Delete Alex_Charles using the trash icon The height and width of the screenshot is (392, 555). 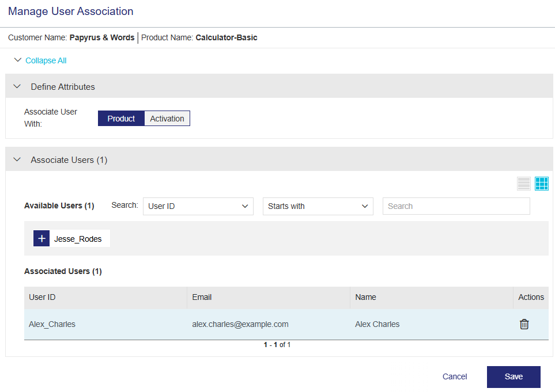pyautogui.click(x=524, y=324)
